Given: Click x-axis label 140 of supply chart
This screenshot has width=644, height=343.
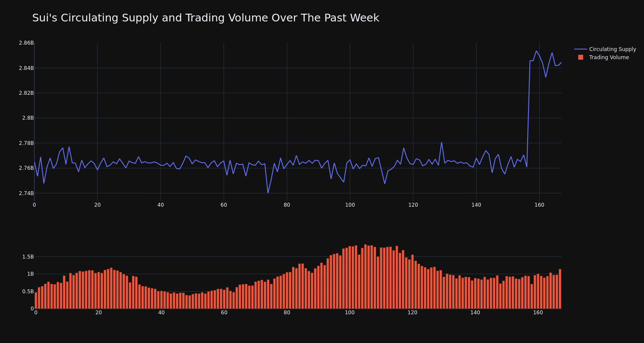Looking at the screenshot, I should (476, 205).
